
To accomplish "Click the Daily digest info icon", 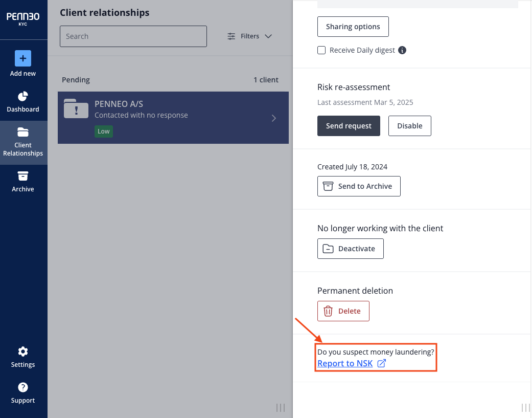I will tap(402, 50).
